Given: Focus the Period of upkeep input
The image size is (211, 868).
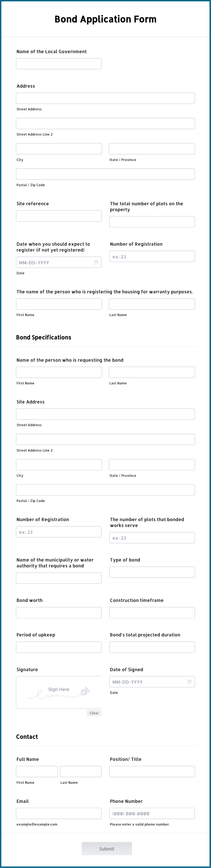Looking at the screenshot, I should pos(59,647).
